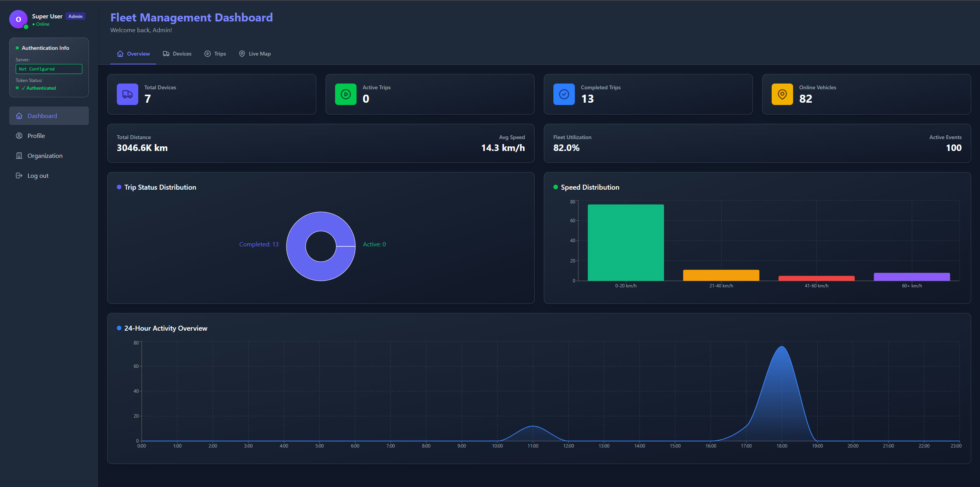Image resolution: width=980 pixels, height=487 pixels.
Task: Select the Organization building icon
Action: click(x=19, y=155)
